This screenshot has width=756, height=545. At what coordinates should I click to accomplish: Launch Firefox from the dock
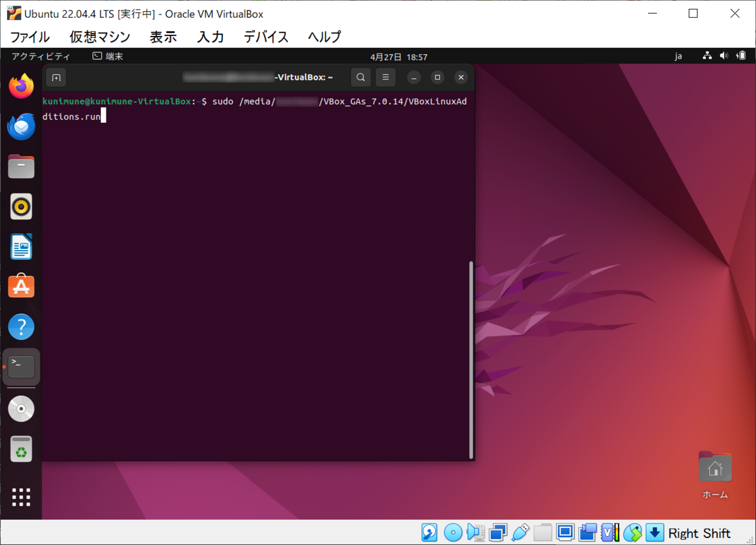click(21, 86)
